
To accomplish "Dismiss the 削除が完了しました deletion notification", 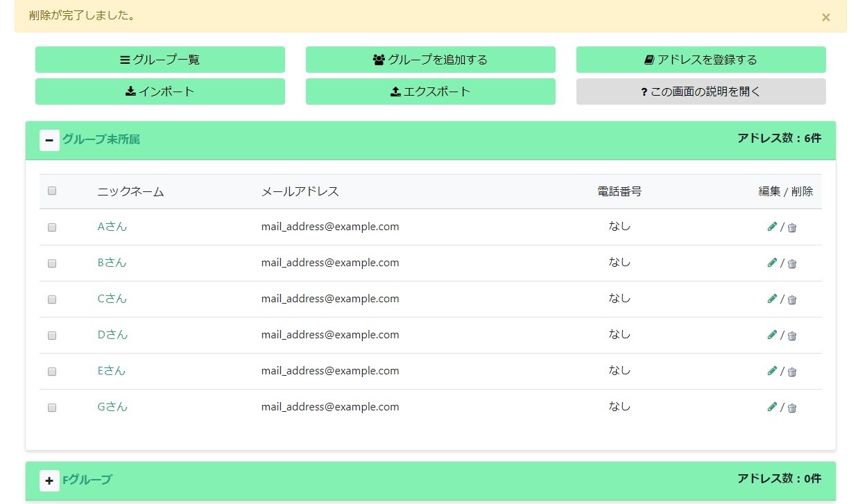I will coord(825,17).
